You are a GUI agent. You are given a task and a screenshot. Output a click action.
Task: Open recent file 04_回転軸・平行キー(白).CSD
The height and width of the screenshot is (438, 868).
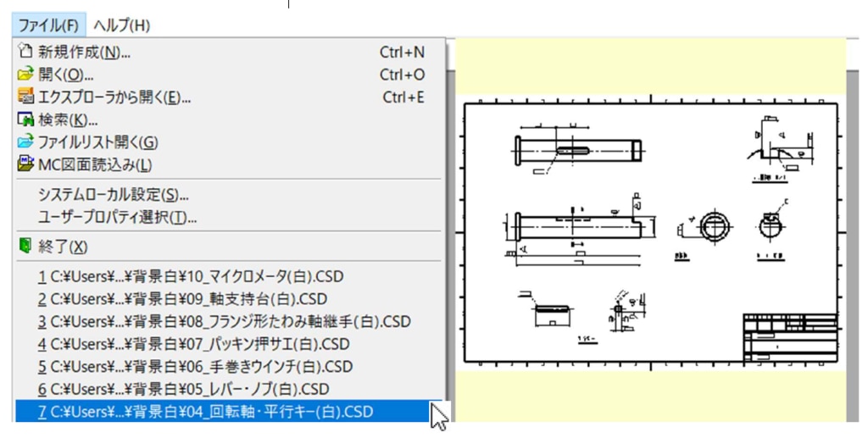coord(229,412)
